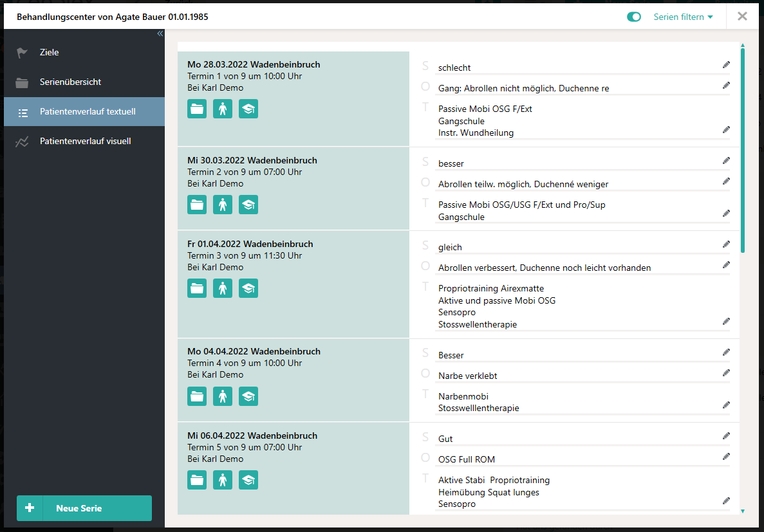This screenshot has height=532, width=764.
Task: Open the Ziele section
Action: tap(50, 52)
